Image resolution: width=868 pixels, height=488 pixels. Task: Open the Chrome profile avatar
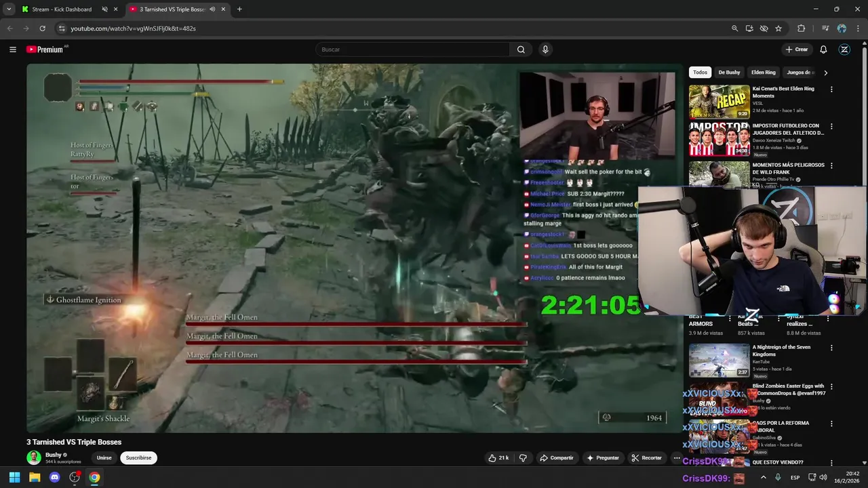click(842, 28)
